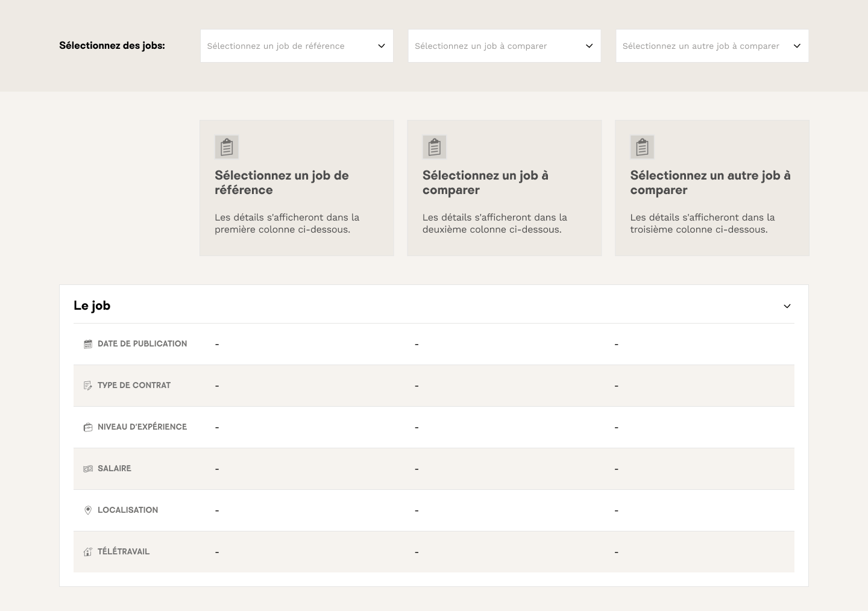Select the 'Sélectionnez un job à comparer' card heading
This screenshot has width=868, height=611.
click(485, 183)
